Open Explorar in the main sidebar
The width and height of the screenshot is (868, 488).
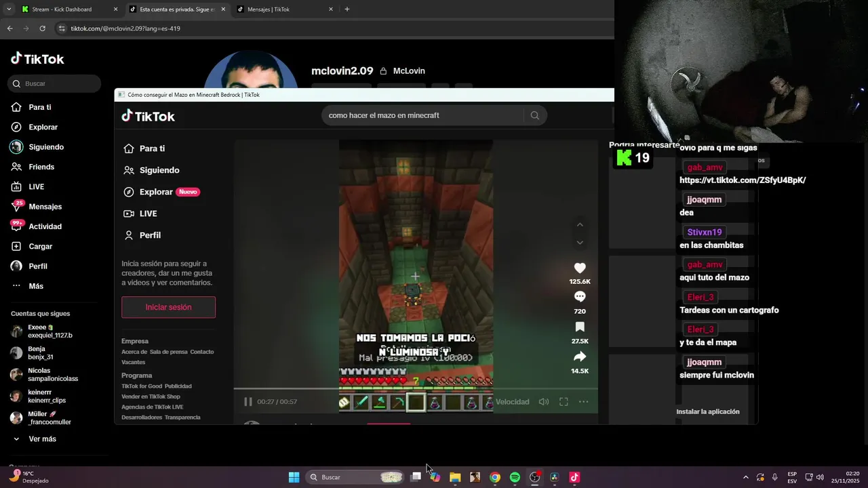(35, 127)
